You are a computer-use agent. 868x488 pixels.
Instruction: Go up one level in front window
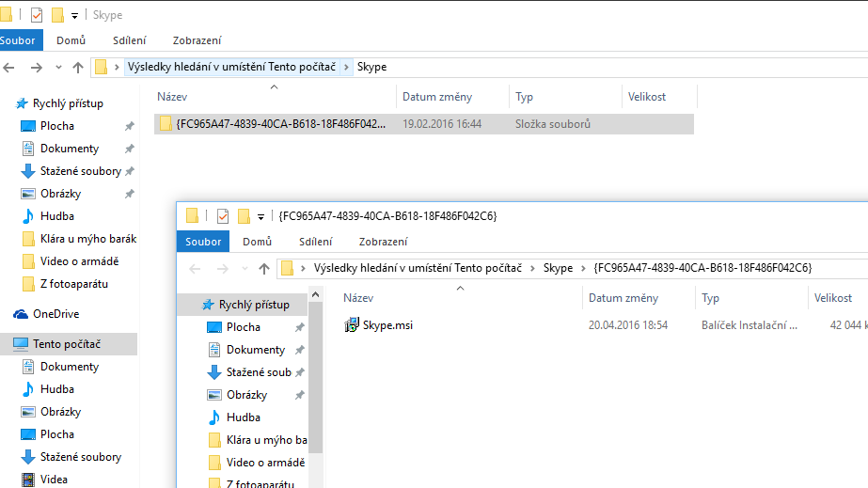click(x=264, y=269)
